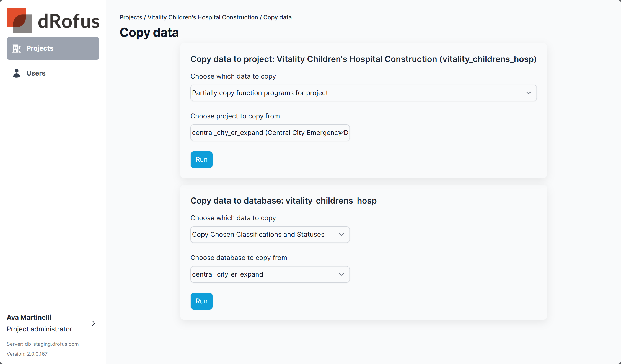Click the dRofus logo icon
Viewport: 621px width, 364px height.
pyautogui.click(x=19, y=21)
